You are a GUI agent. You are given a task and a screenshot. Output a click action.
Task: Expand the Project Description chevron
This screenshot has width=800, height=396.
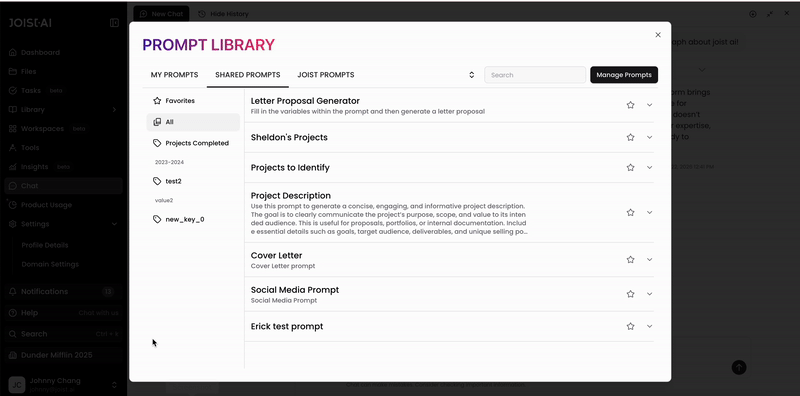coord(649,212)
